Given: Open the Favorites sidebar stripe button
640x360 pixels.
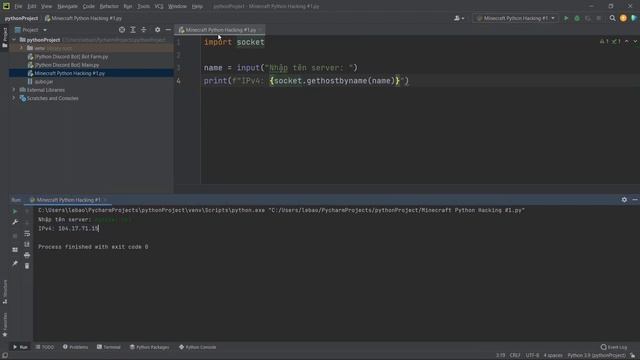Looking at the screenshot, I should point(5,325).
